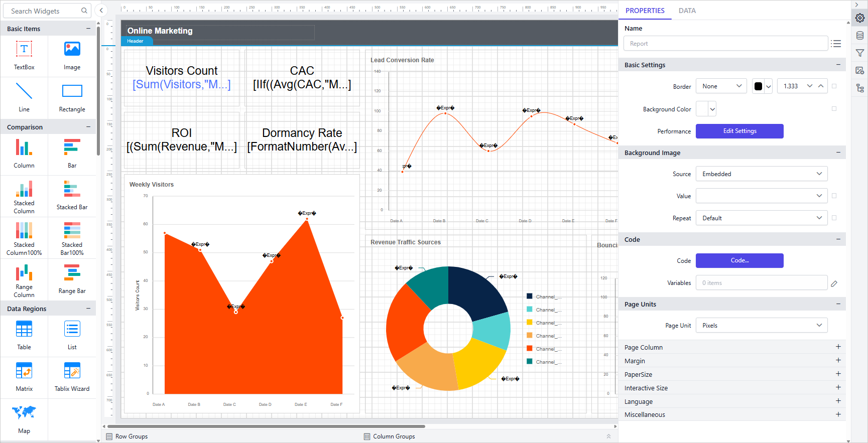
Task: Select the Bar chart widget
Action: (72, 154)
